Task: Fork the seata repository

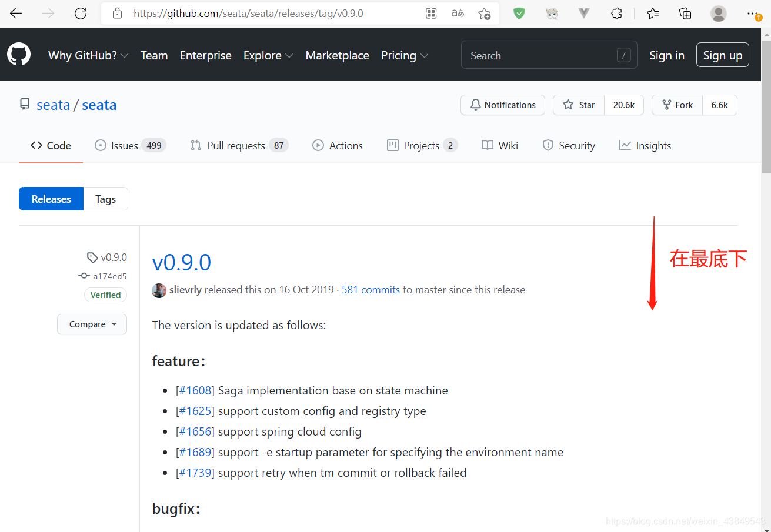Action: (x=677, y=105)
